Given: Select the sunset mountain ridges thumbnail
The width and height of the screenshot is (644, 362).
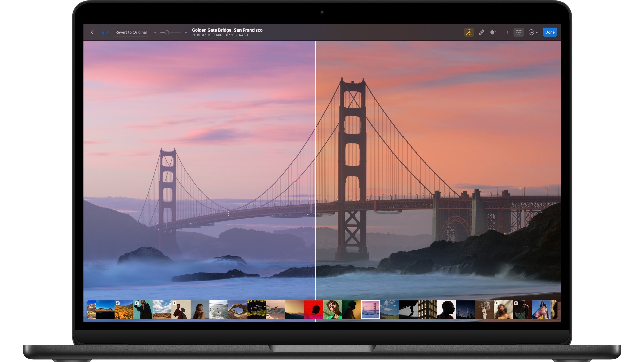Looking at the screenshot, I should coord(295,310).
